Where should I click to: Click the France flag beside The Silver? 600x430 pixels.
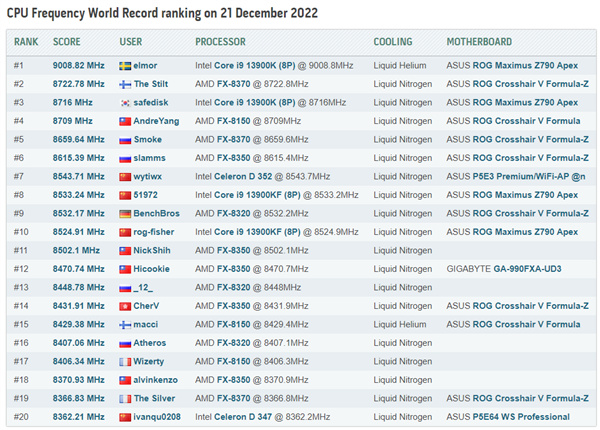point(125,399)
